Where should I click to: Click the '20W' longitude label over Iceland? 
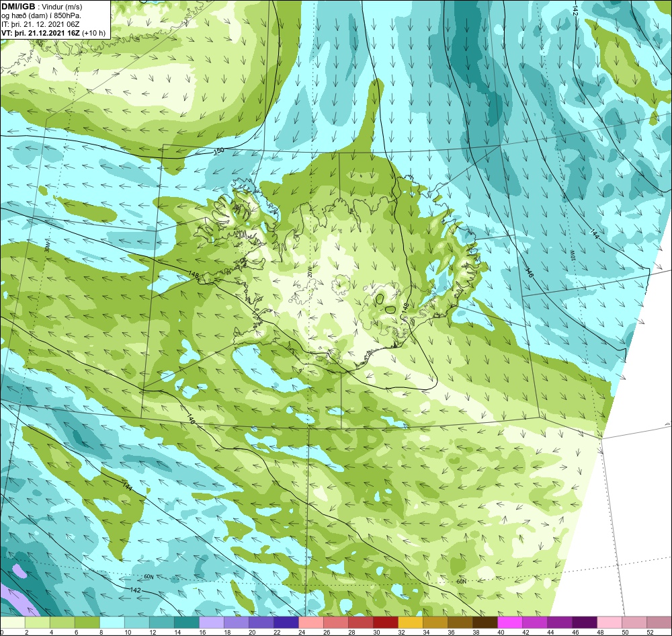tap(310, 272)
